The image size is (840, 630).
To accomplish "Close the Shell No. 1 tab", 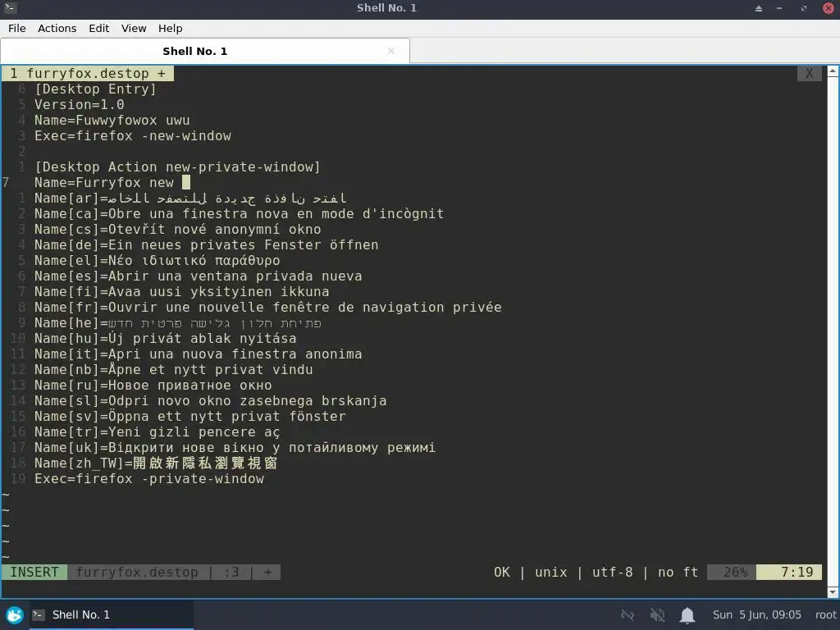I will (x=391, y=51).
